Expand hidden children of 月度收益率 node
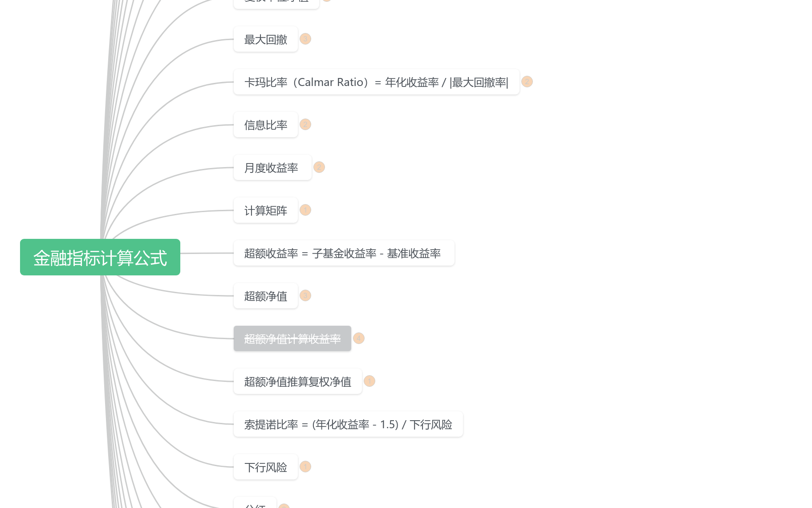Image resolution: width=812 pixels, height=508 pixels. (x=319, y=167)
